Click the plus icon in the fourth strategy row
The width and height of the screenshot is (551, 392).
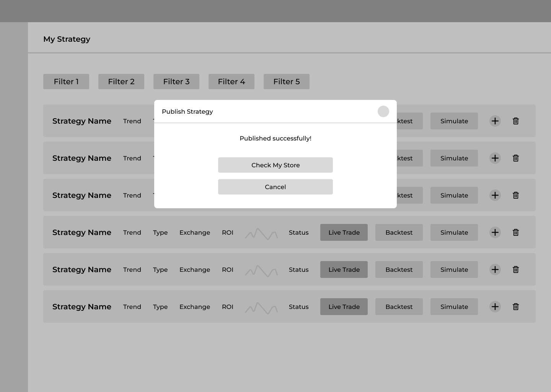(x=495, y=232)
